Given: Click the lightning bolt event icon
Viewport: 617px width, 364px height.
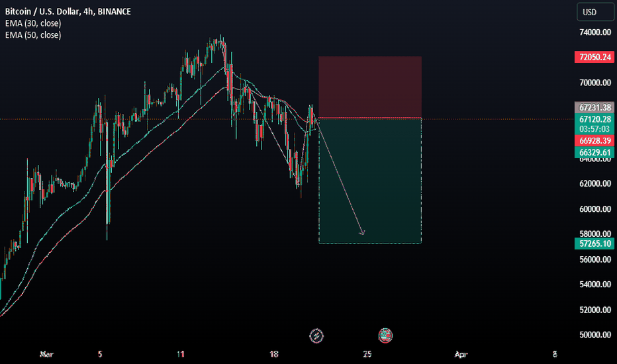Looking at the screenshot, I should (316, 336).
